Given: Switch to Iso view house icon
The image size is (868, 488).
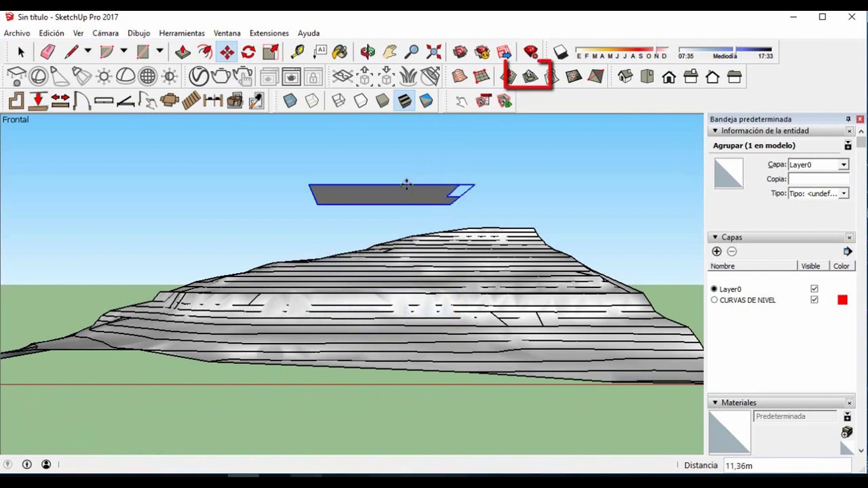Looking at the screenshot, I should pos(625,77).
